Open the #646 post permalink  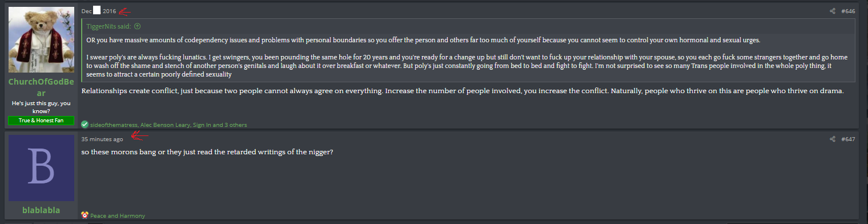848,11
